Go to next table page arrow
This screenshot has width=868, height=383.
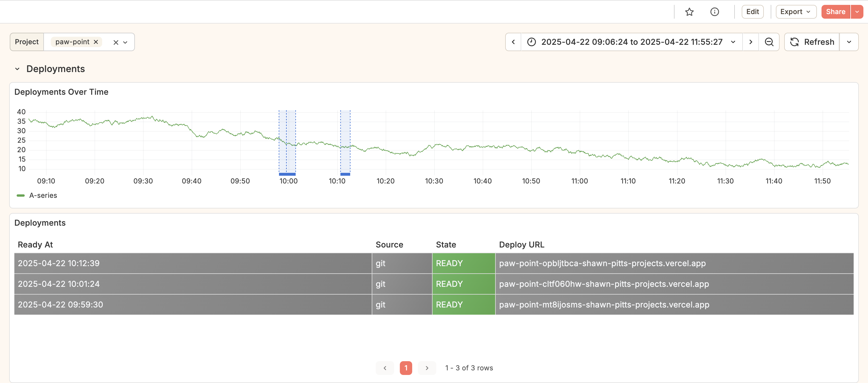pos(427,368)
